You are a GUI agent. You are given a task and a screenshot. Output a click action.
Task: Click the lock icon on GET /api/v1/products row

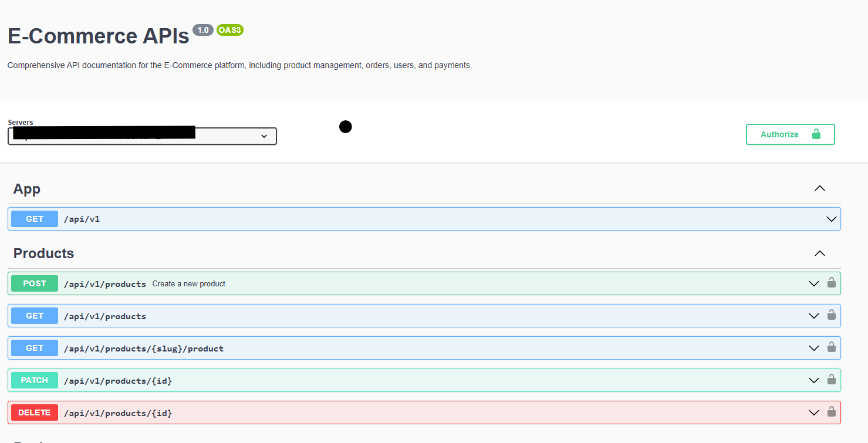click(x=831, y=315)
